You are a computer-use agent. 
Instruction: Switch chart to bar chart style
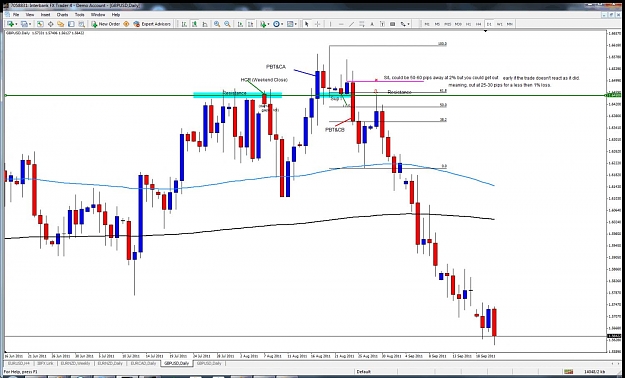(x=184, y=24)
